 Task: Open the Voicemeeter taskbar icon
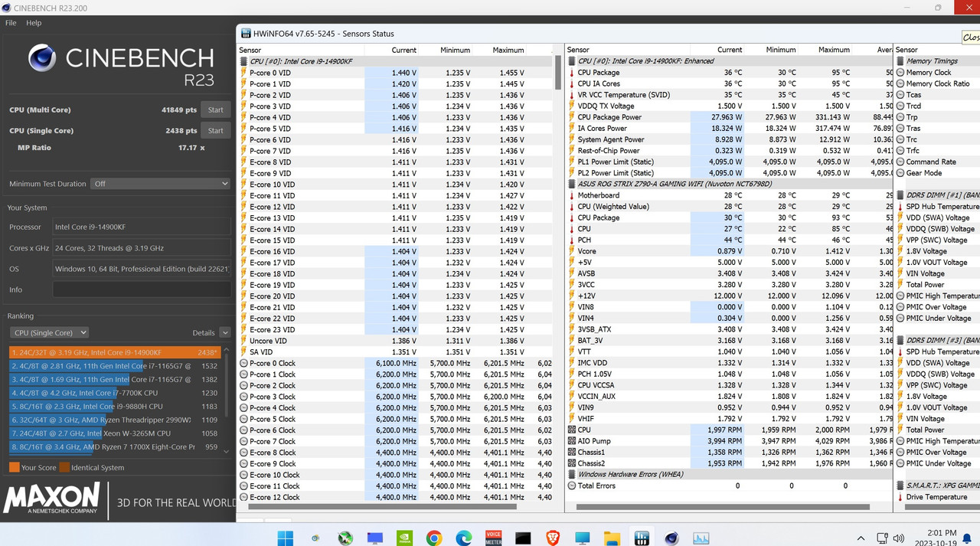[493, 538]
